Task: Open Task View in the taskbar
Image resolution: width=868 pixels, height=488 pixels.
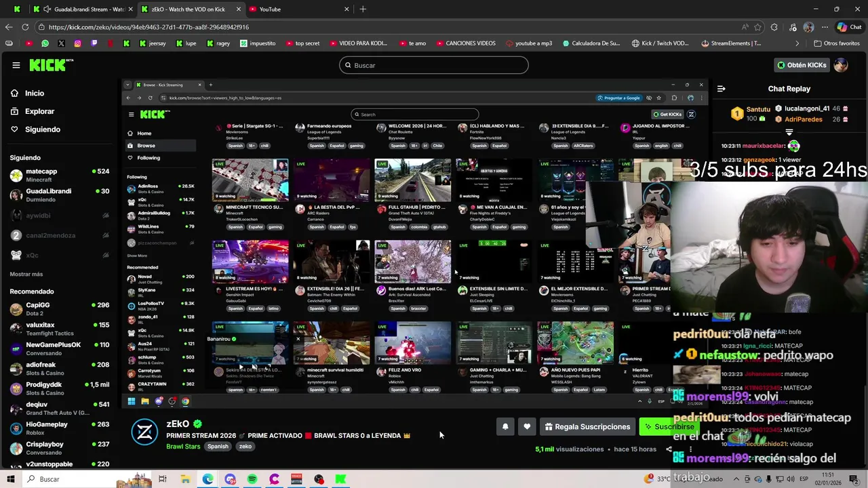Action: point(163,479)
